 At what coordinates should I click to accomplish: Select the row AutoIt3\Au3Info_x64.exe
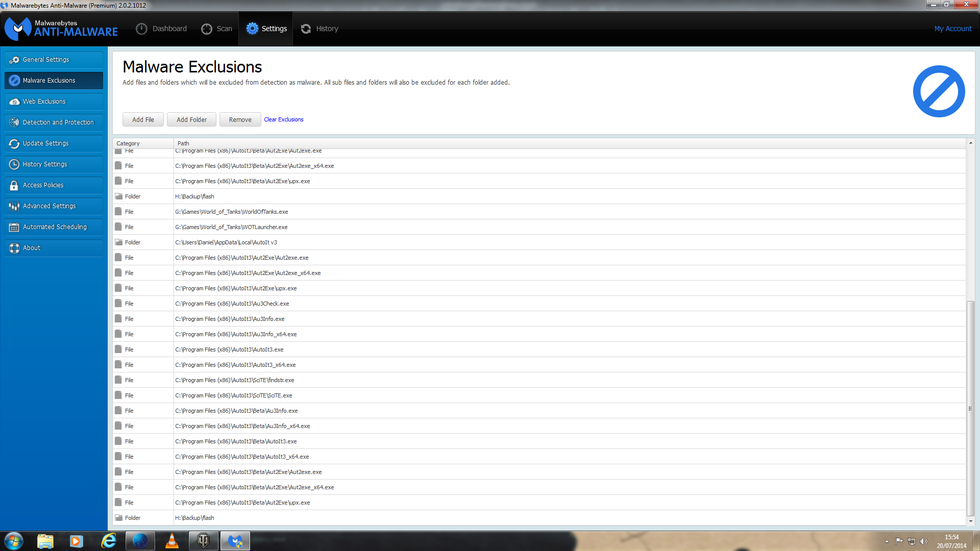(539, 334)
